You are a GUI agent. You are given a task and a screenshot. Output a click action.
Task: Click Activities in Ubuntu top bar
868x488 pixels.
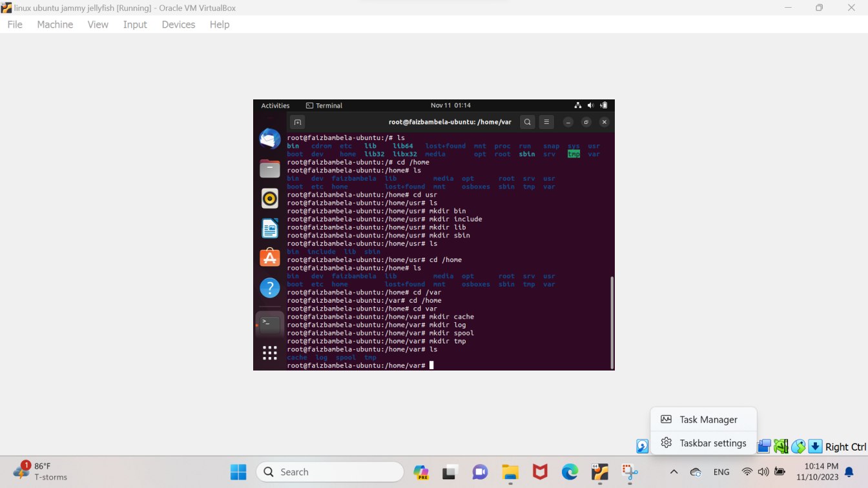click(275, 105)
